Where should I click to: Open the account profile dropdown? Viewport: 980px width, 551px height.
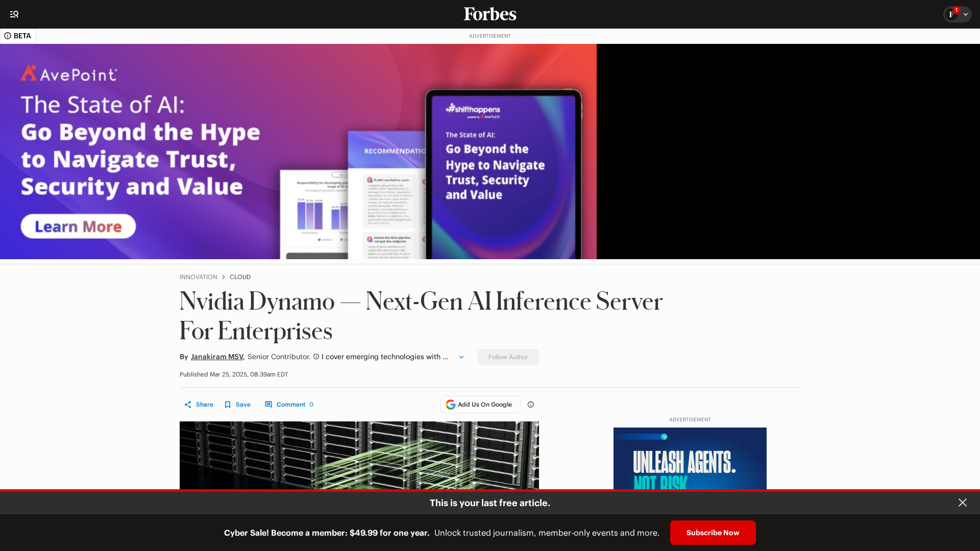click(957, 14)
